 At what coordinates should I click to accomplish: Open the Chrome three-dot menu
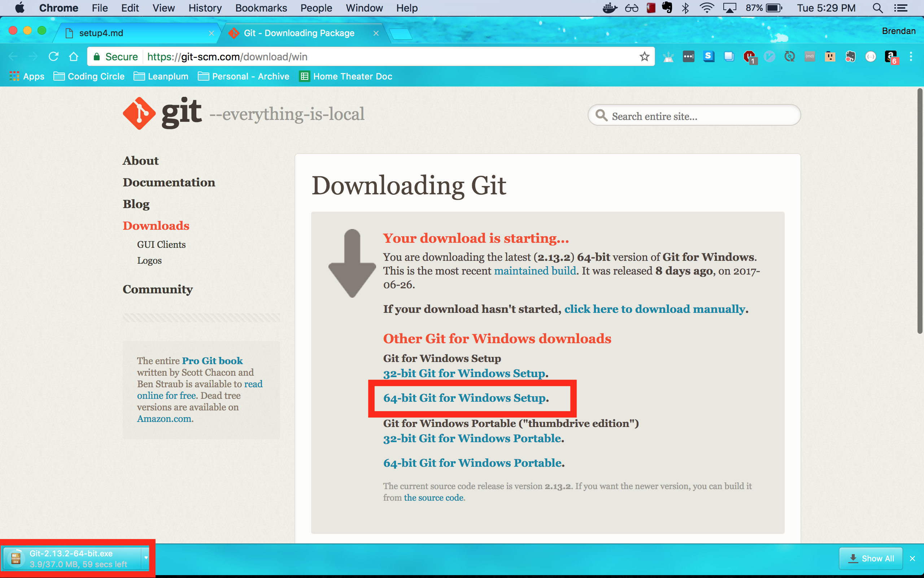tap(911, 57)
